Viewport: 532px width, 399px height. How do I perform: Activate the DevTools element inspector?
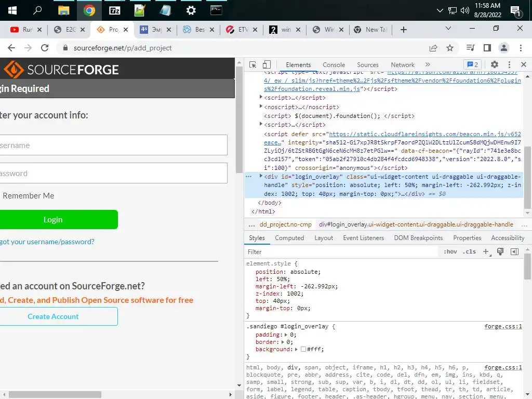252,64
